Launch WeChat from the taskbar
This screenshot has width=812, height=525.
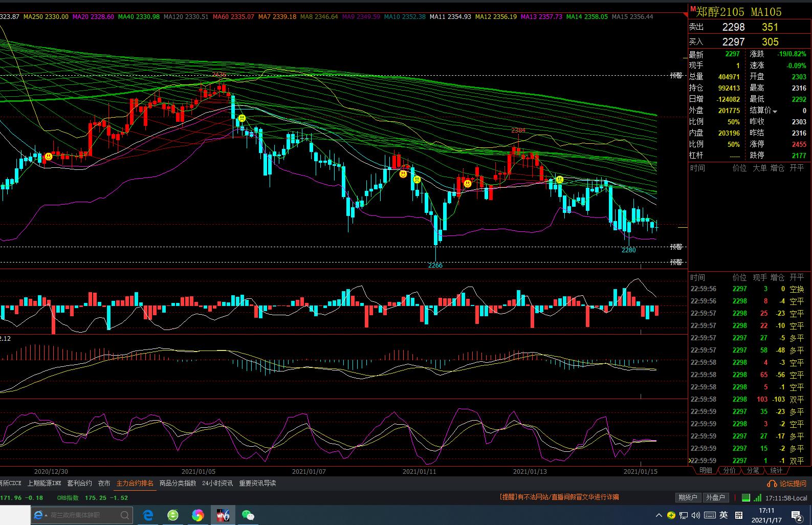(248, 515)
